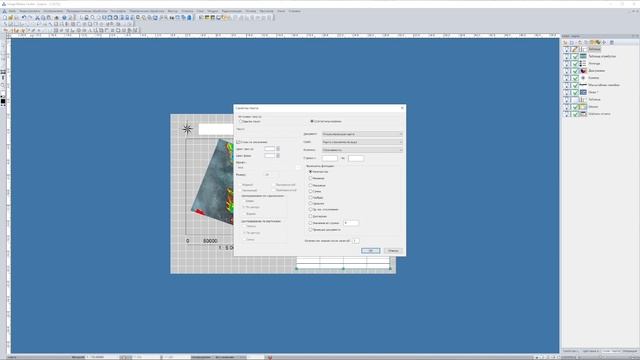Click the undo arrow icon in the top toolbar
Viewport: 640px width, 360px height.
24,18
